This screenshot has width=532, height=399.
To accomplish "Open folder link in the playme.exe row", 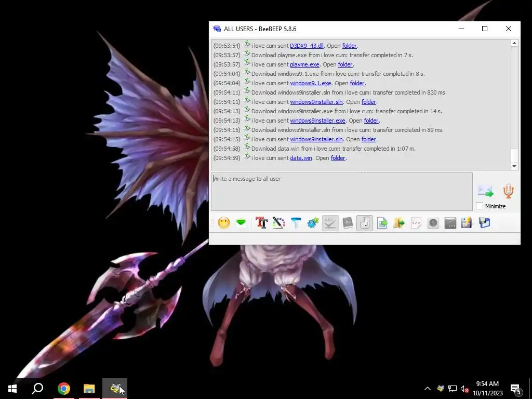I will tap(345, 64).
